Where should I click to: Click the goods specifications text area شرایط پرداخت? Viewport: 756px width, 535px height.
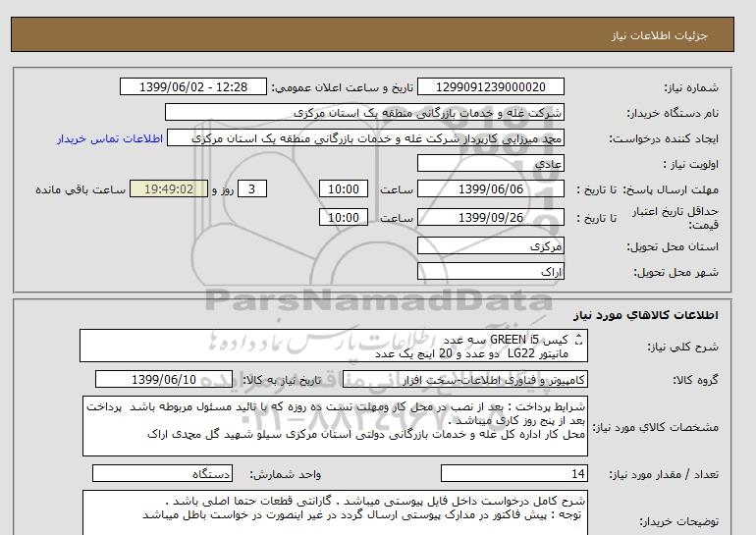(x=335, y=427)
